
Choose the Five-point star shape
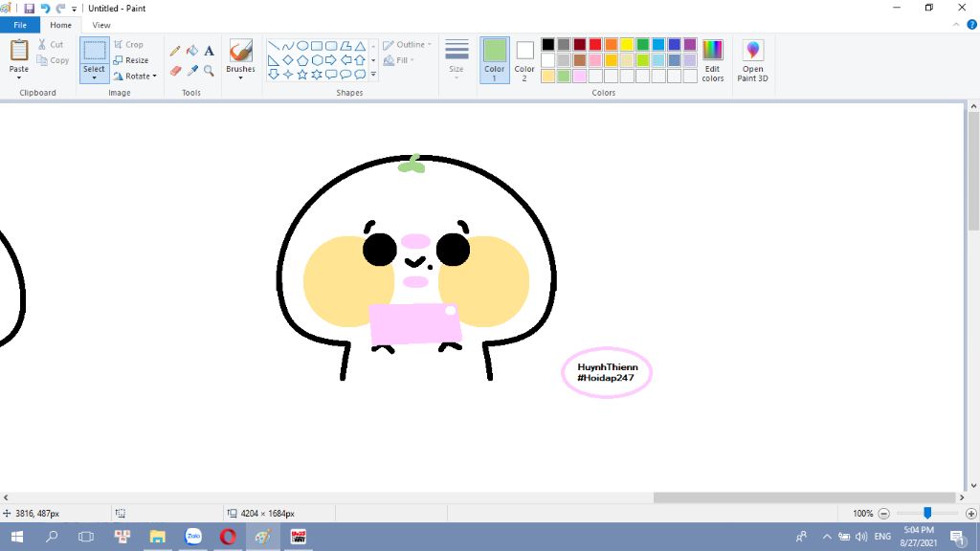301,75
